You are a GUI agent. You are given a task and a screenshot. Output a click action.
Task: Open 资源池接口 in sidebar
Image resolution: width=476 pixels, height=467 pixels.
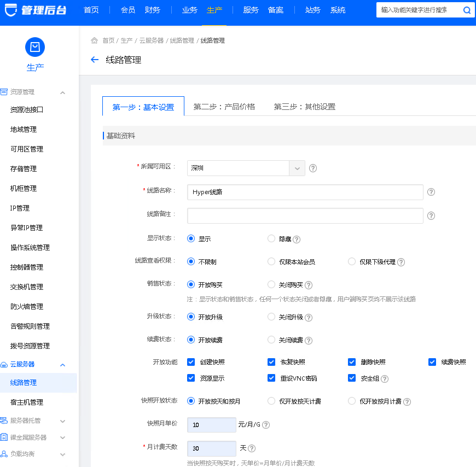point(27,109)
